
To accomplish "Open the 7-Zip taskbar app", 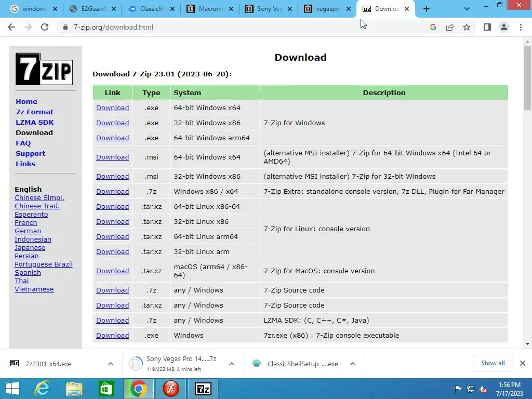I will pyautogui.click(x=203, y=389).
